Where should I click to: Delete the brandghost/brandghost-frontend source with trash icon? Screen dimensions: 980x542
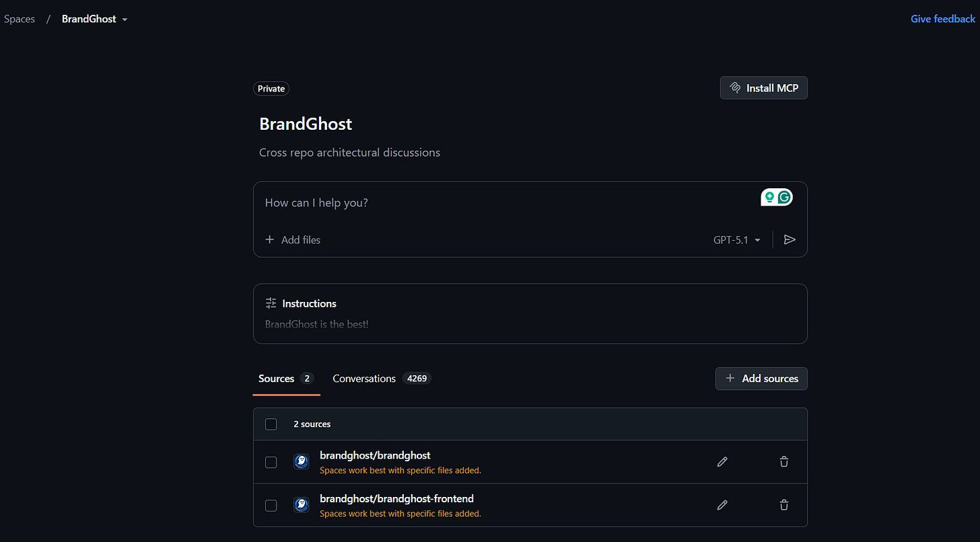pos(783,505)
